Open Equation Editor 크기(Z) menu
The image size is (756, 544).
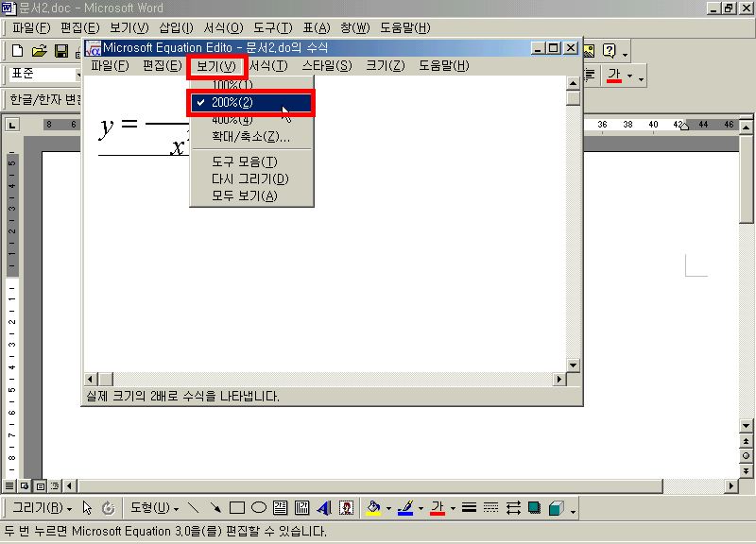tap(386, 65)
